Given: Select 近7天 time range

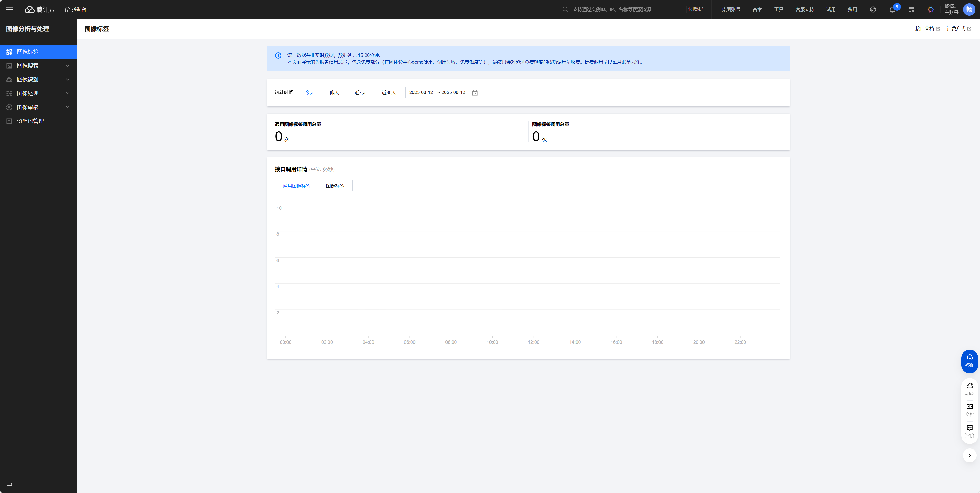Looking at the screenshot, I should (x=360, y=92).
